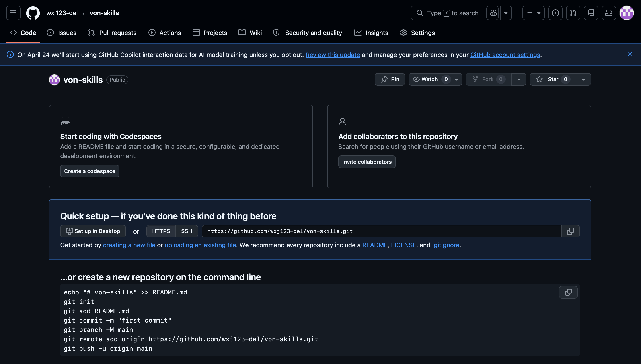This screenshot has height=364, width=641.
Task: Dismiss the Copilot data notice banner
Action: click(630, 55)
